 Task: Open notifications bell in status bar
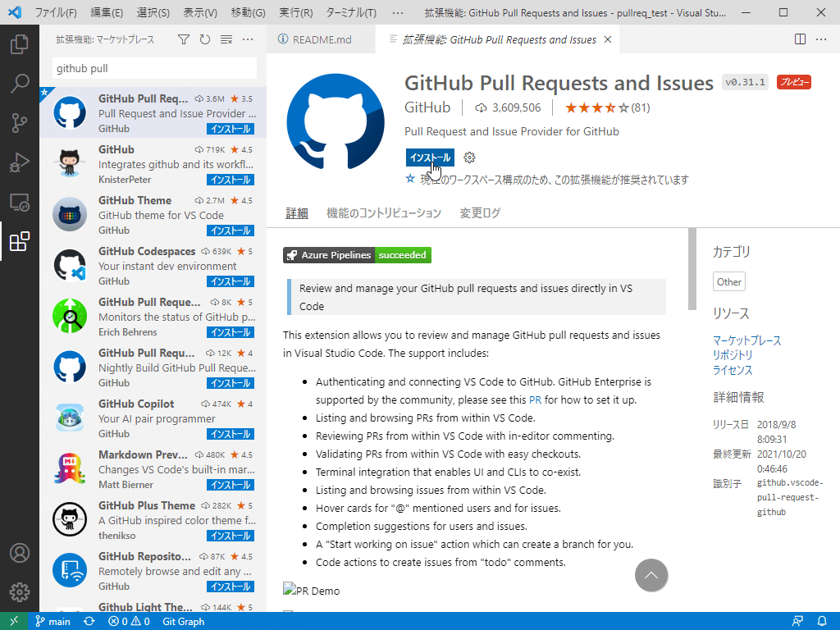coord(823,622)
